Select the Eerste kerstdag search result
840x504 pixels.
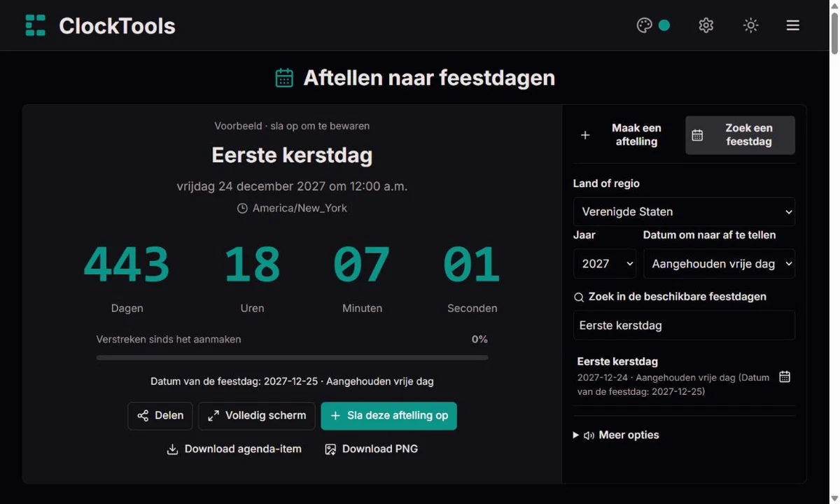point(684,377)
